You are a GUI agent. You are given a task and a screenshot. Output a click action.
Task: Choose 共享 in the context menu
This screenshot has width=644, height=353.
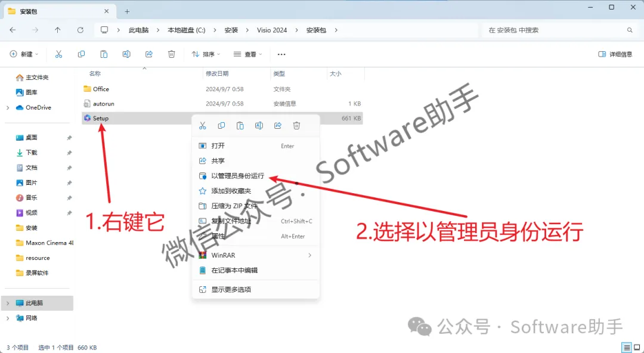[x=256, y=160]
